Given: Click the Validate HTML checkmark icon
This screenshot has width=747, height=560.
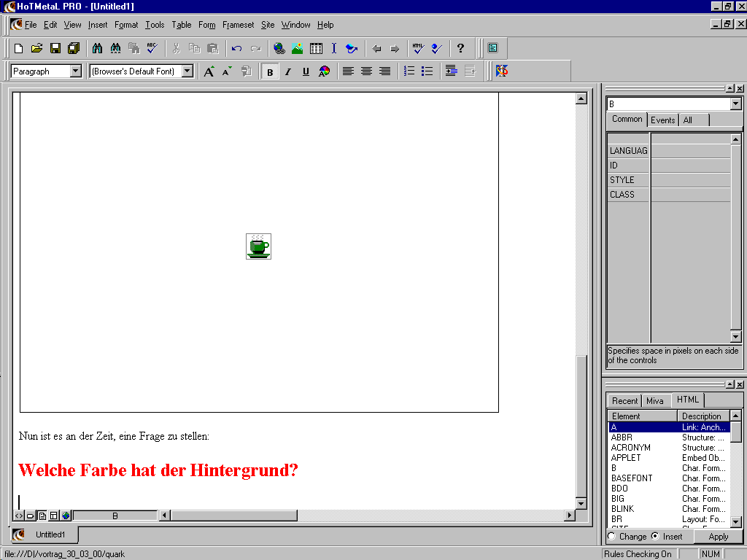Looking at the screenshot, I should (x=417, y=49).
